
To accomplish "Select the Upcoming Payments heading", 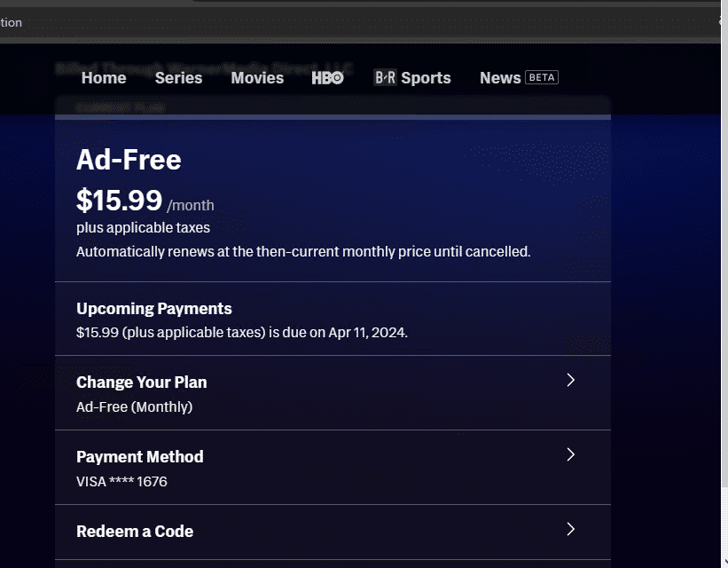I will (154, 309).
